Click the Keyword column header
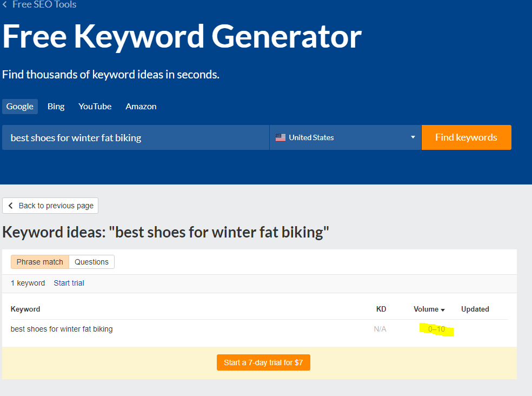 25,309
